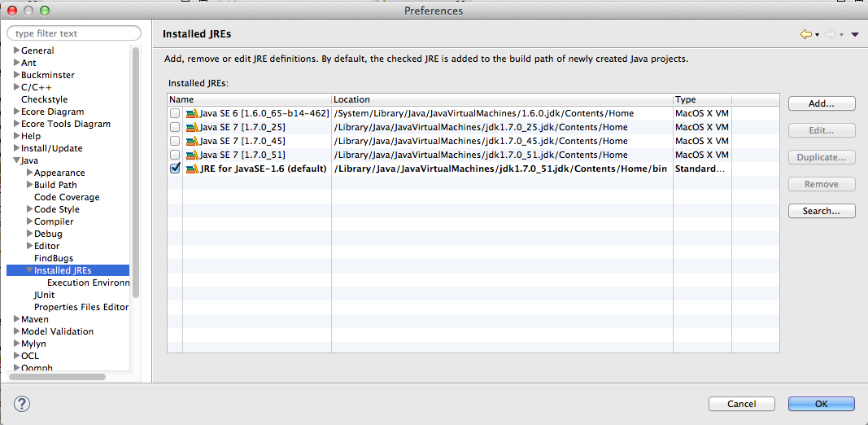Viewport: 868px width, 425px height.
Task: Select Execution Environments tree item
Action: click(x=88, y=283)
